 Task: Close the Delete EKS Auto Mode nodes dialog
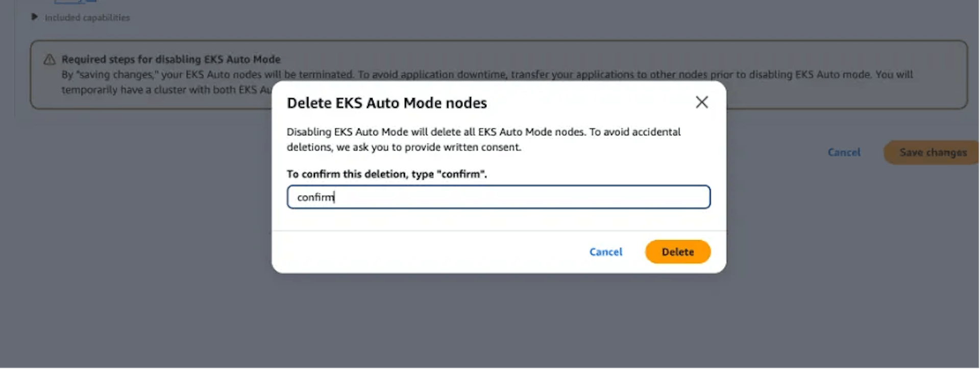coord(702,102)
